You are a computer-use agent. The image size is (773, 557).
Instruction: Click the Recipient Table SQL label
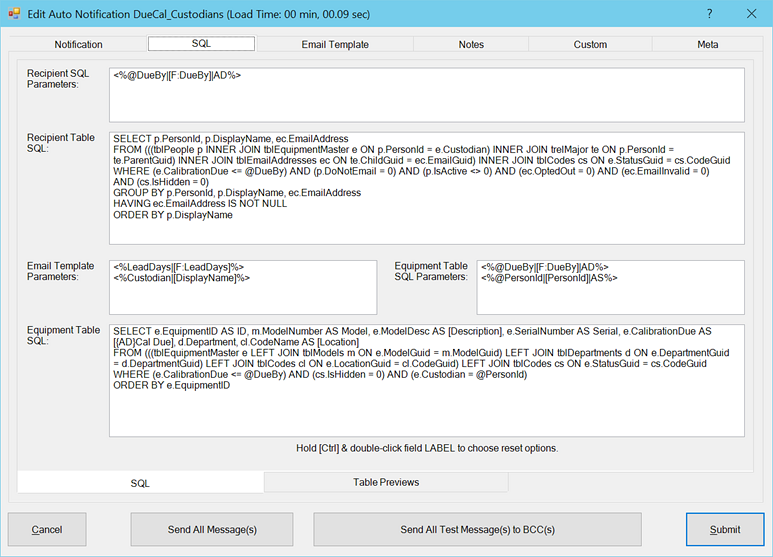pos(61,143)
